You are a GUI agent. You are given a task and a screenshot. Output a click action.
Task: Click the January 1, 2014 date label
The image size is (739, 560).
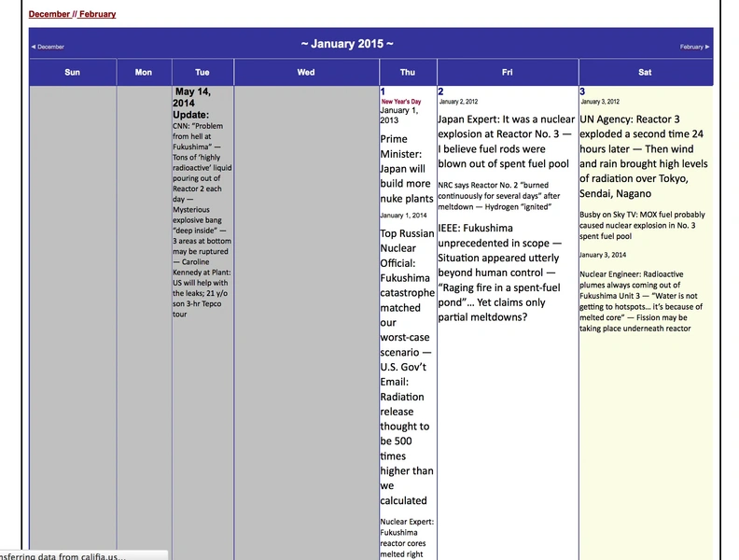click(403, 216)
